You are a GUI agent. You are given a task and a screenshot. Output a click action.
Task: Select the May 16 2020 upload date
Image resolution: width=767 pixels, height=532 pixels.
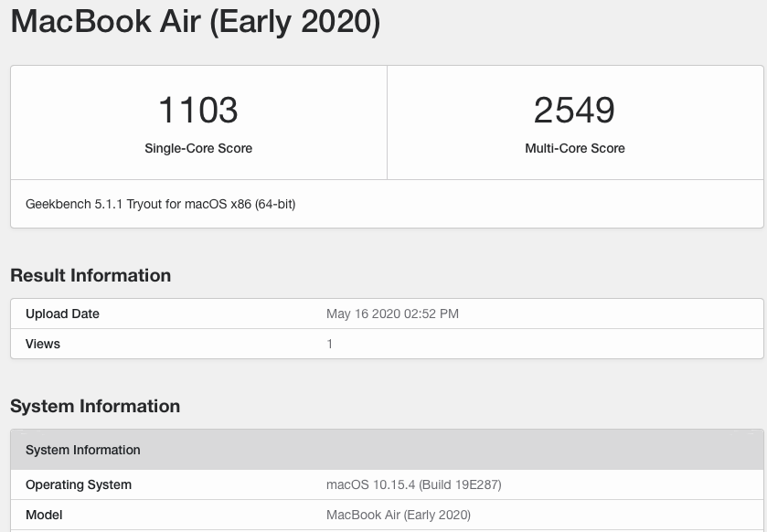coord(362,314)
